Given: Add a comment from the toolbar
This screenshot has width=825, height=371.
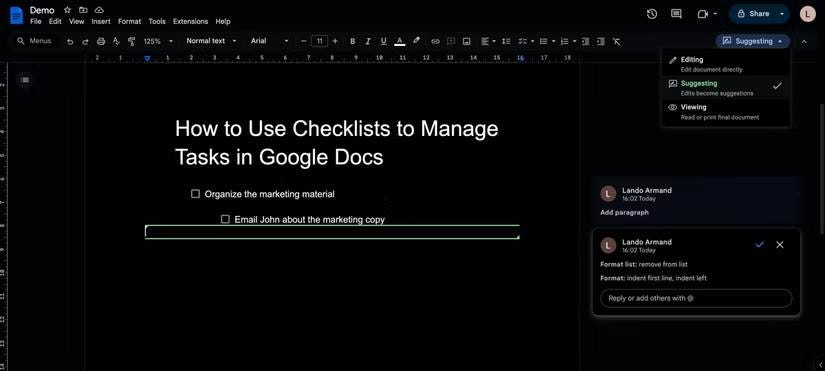Looking at the screenshot, I should [x=451, y=41].
